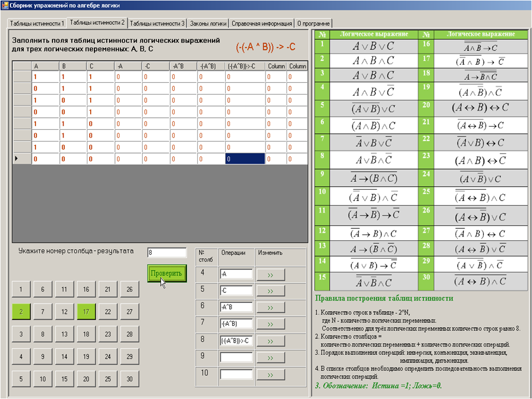Click the application icon in title bar

(5, 5)
